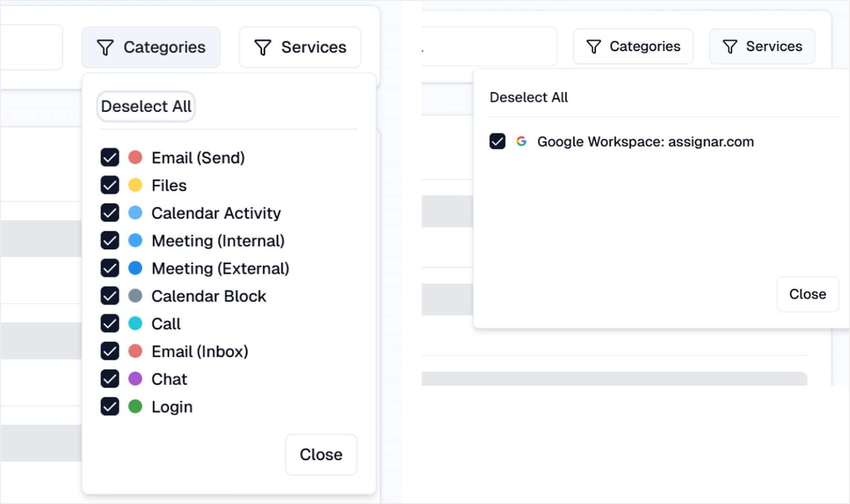
Task: Uncheck the Email (Send) checkbox
Action: click(110, 158)
